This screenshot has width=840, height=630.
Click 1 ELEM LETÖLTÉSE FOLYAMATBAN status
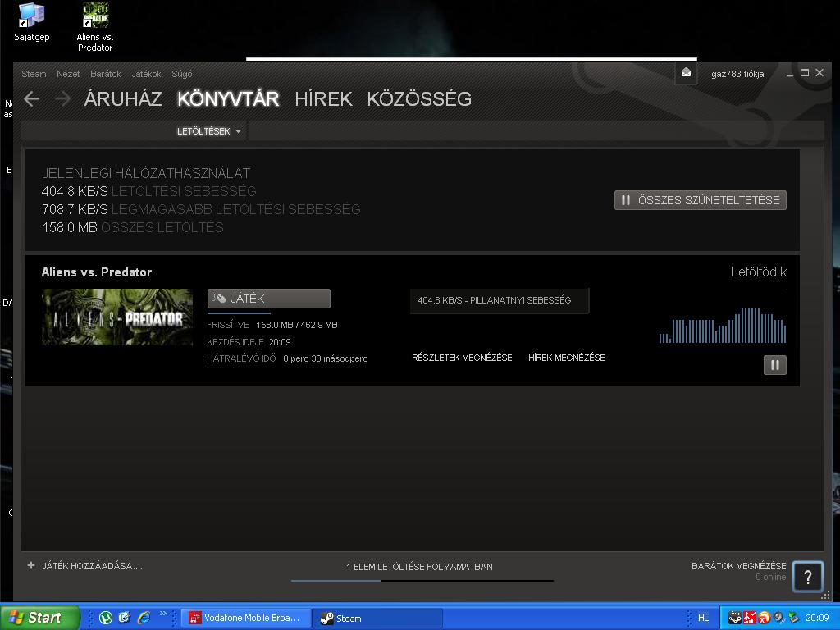pos(419,566)
